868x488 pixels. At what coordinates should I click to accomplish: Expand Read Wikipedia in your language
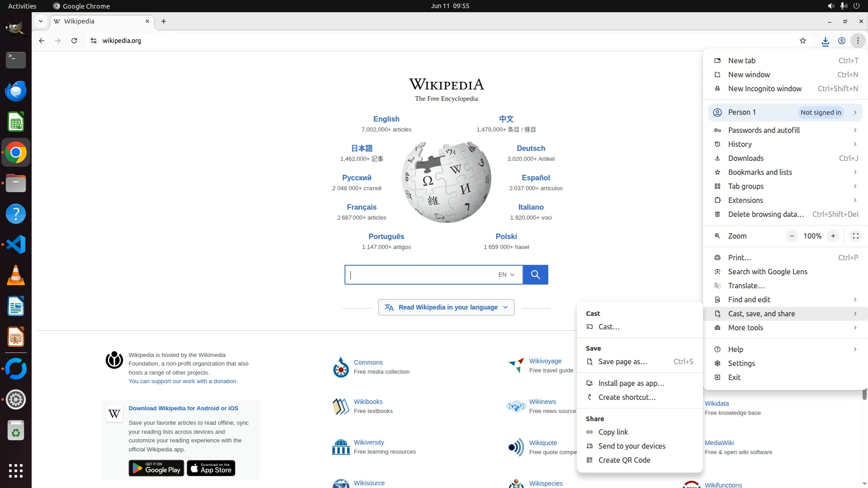(x=446, y=307)
